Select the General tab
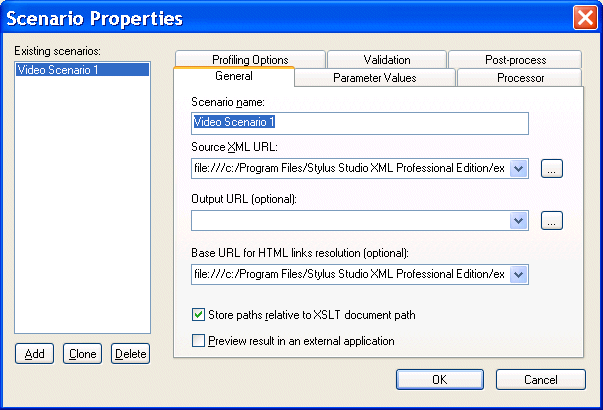Image resolution: width=603 pixels, height=410 pixels. click(233, 77)
